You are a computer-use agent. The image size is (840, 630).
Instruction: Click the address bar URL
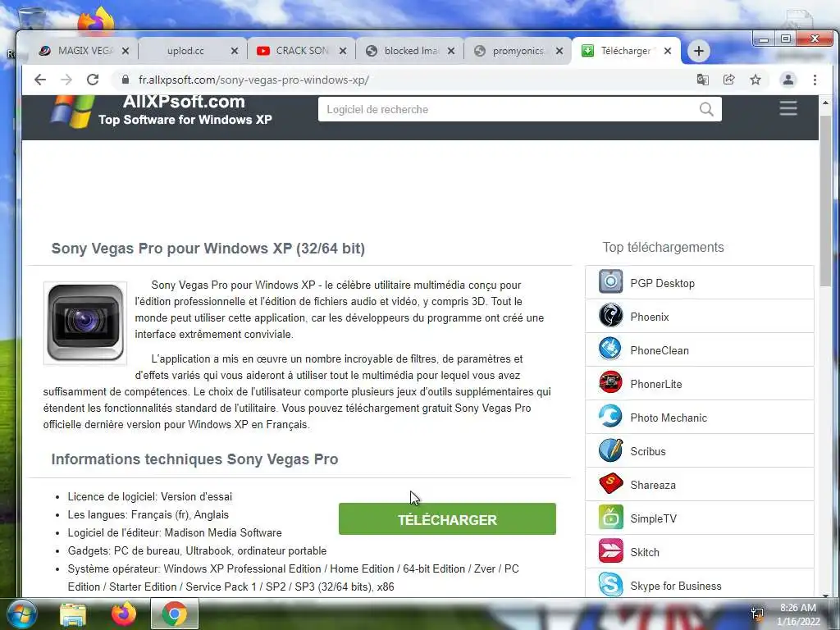[x=253, y=80]
